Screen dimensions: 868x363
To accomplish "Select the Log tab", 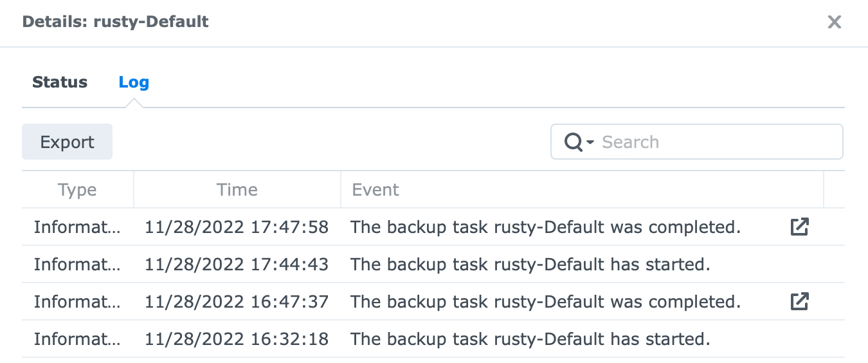I will [x=134, y=82].
